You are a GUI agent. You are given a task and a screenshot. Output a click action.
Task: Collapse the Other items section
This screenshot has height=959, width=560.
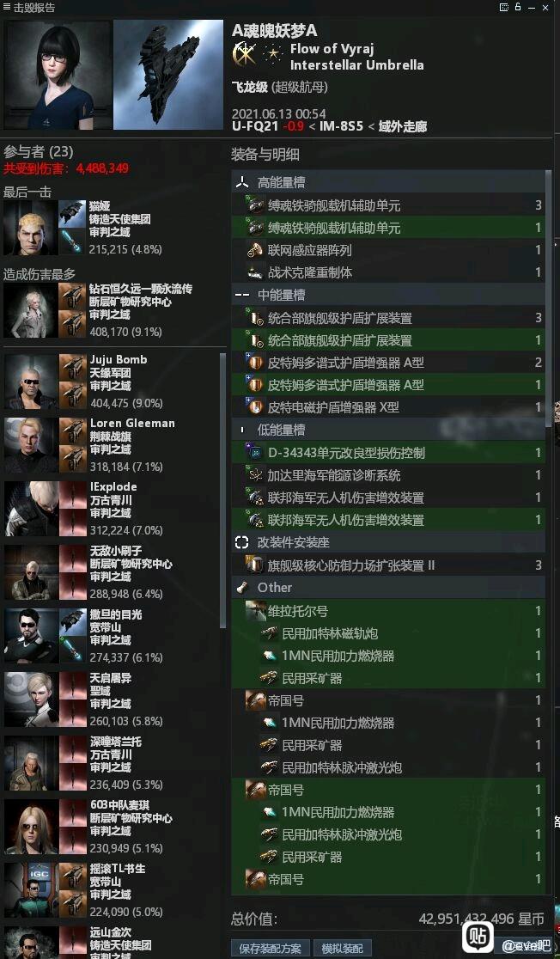388,588
